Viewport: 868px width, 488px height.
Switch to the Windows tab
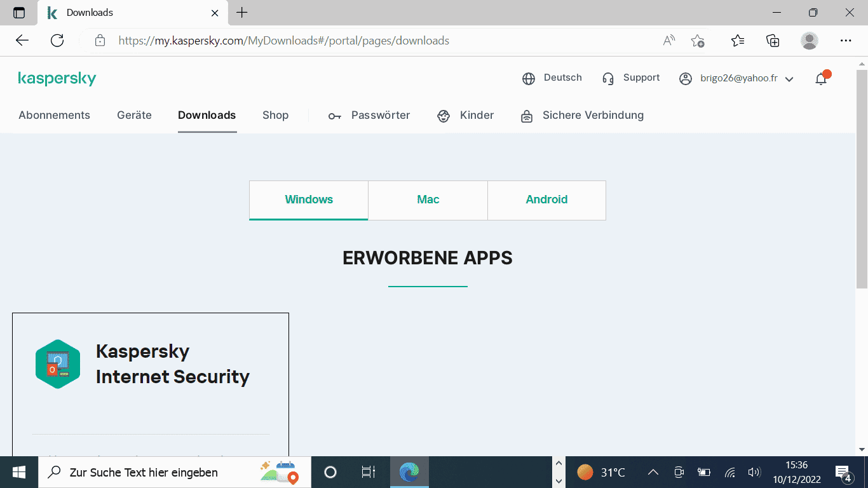[309, 200]
